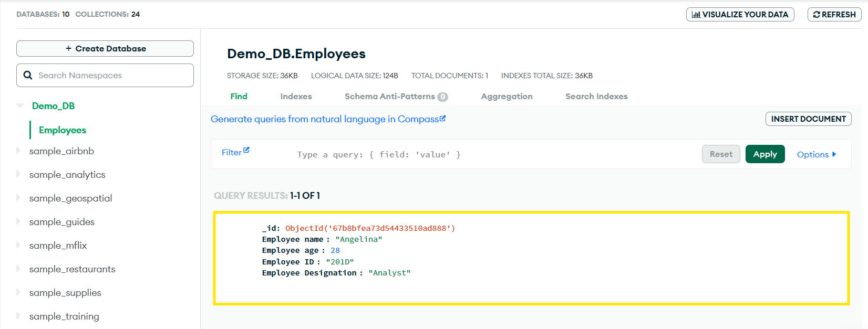
Task: Open the query Options panel
Action: pos(816,154)
